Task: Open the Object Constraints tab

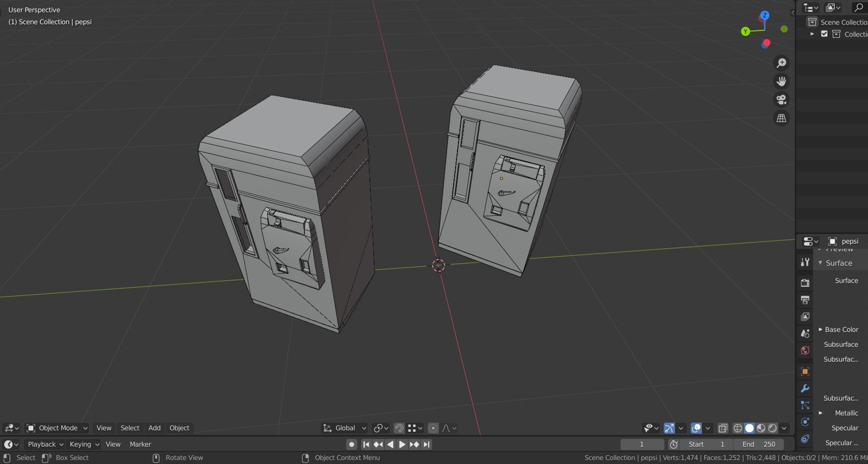Action: point(805,439)
